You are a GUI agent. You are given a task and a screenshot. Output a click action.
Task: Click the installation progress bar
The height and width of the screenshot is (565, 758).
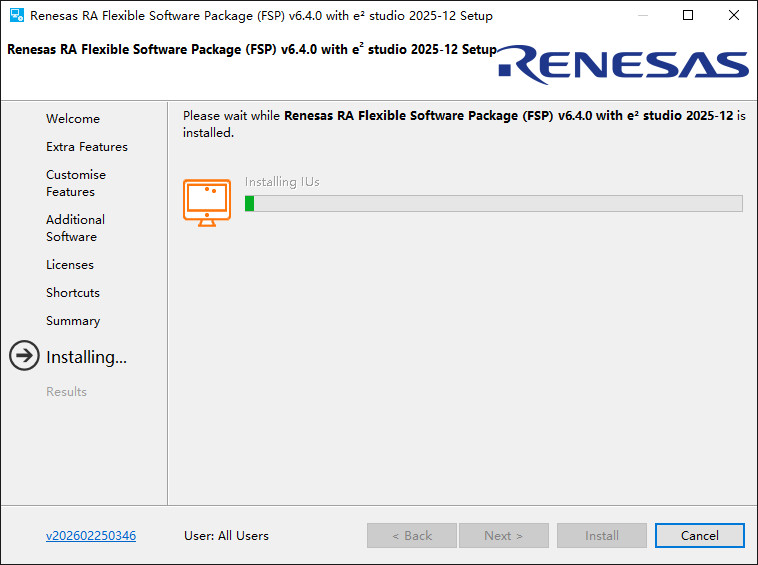[494, 203]
